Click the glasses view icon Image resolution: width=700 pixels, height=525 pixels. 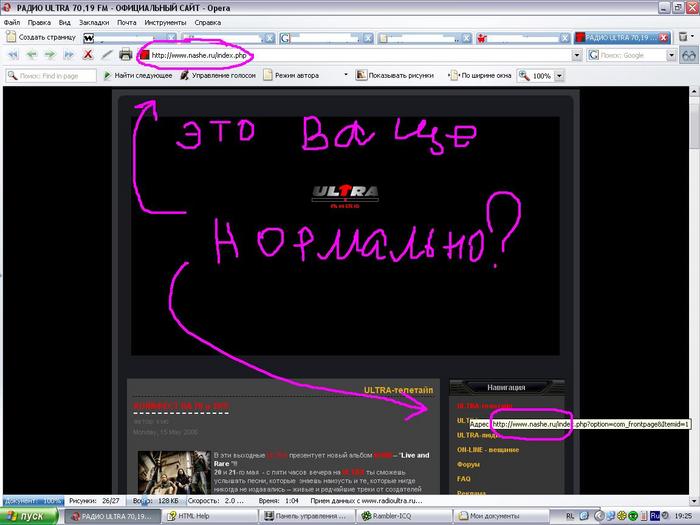tap(689, 55)
